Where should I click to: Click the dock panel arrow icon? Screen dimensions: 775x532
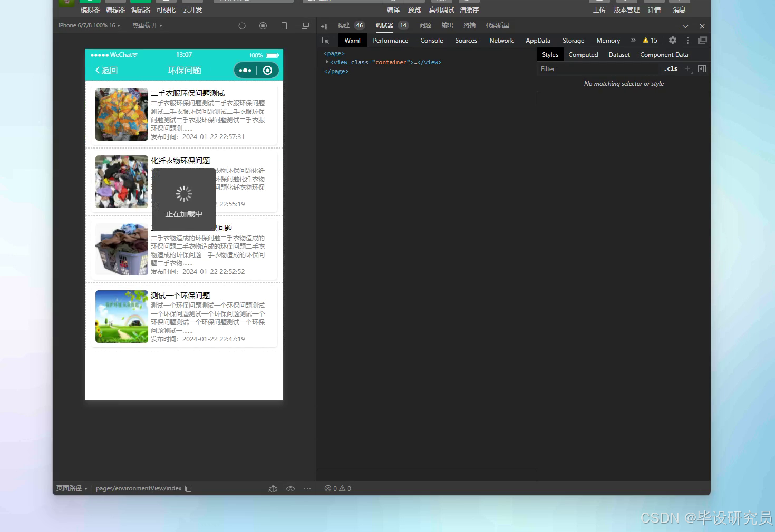click(x=324, y=26)
